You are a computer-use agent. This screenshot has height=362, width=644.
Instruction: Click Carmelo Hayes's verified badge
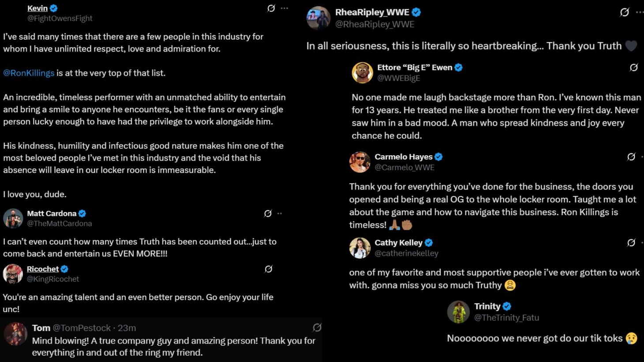tap(438, 157)
